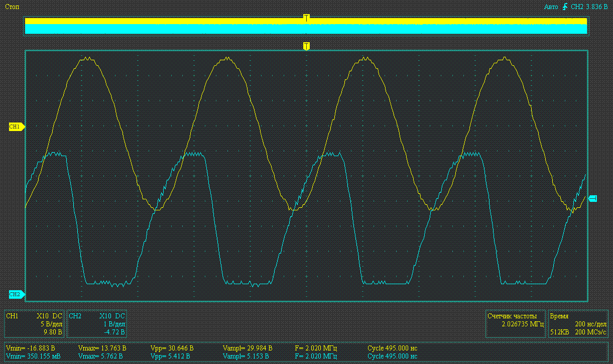Click the Vpp= 30.646 В measurement
This screenshot has height=364, width=613.
tap(172, 348)
